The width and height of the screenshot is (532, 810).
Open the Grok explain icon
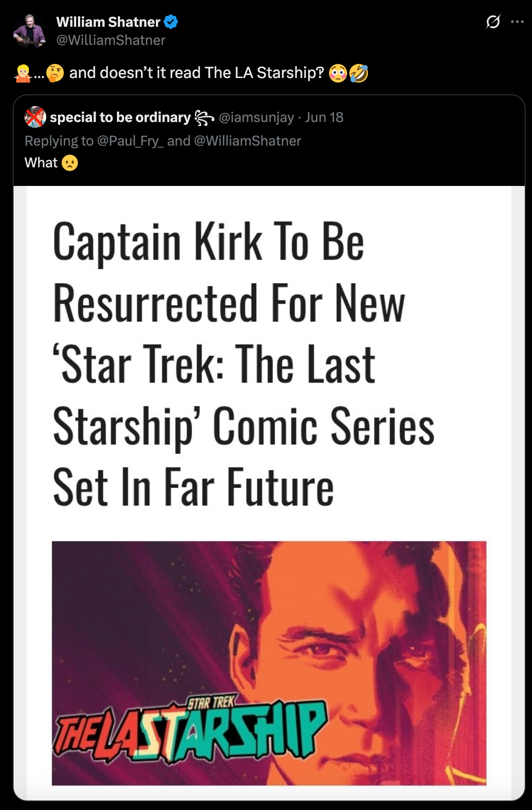click(x=493, y=22)
